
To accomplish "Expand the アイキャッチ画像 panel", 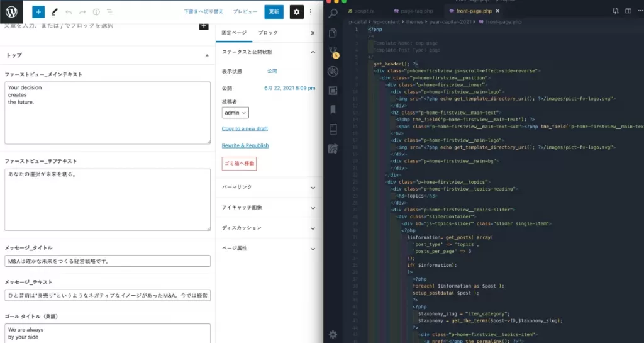I will [313, 207].
